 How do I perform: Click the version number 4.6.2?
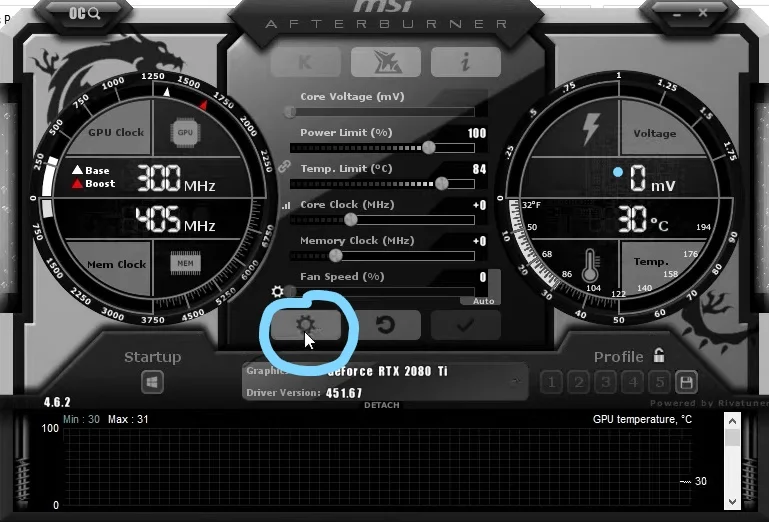(57, 402)
